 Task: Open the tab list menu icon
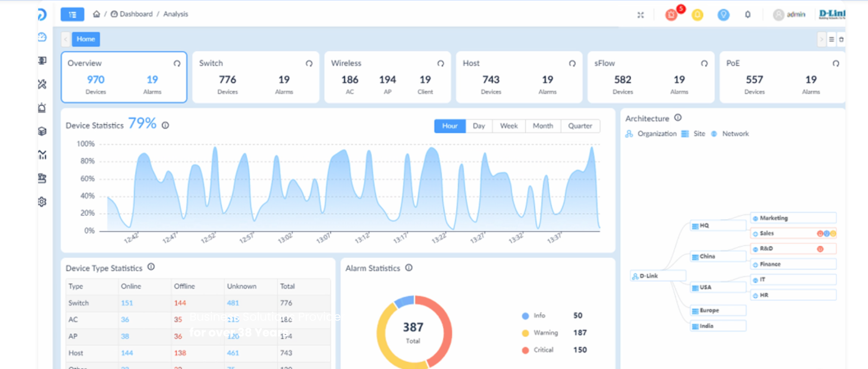pyautogui.click(x=831, y=39)
